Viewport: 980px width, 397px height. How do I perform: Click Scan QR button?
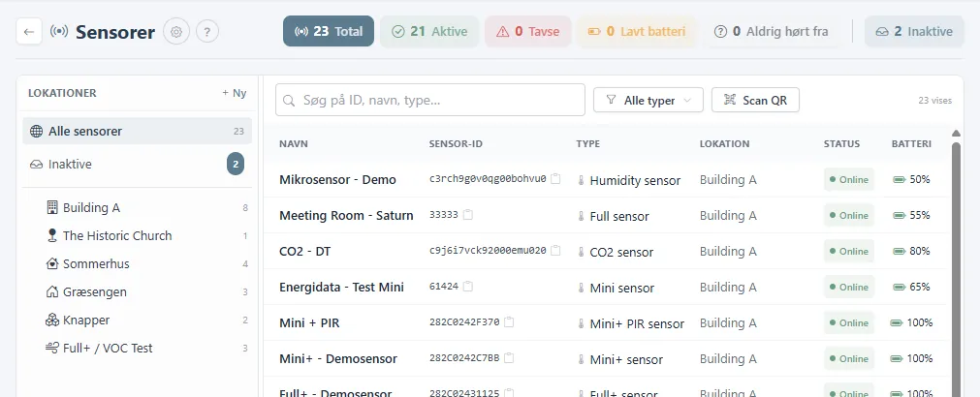[756, 100]
